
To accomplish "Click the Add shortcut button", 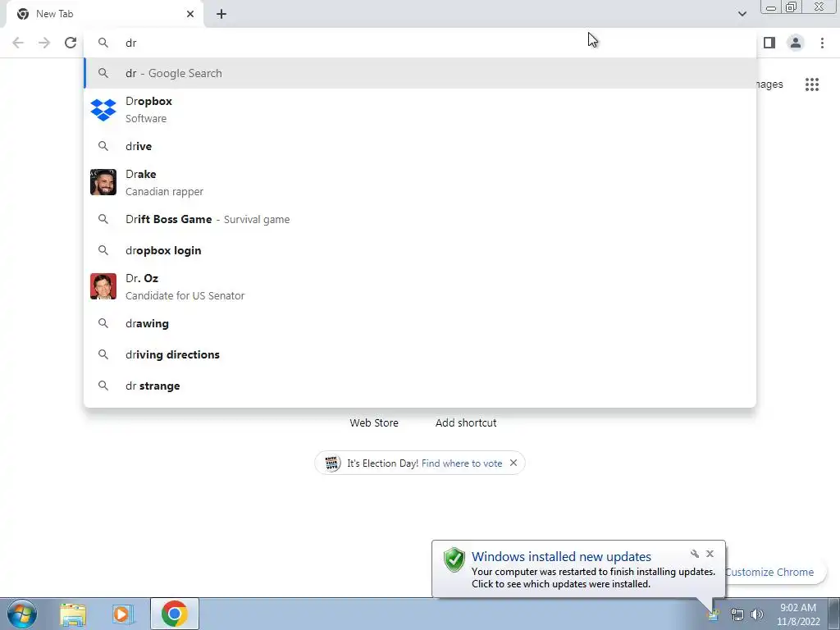I will pos(466,422).
